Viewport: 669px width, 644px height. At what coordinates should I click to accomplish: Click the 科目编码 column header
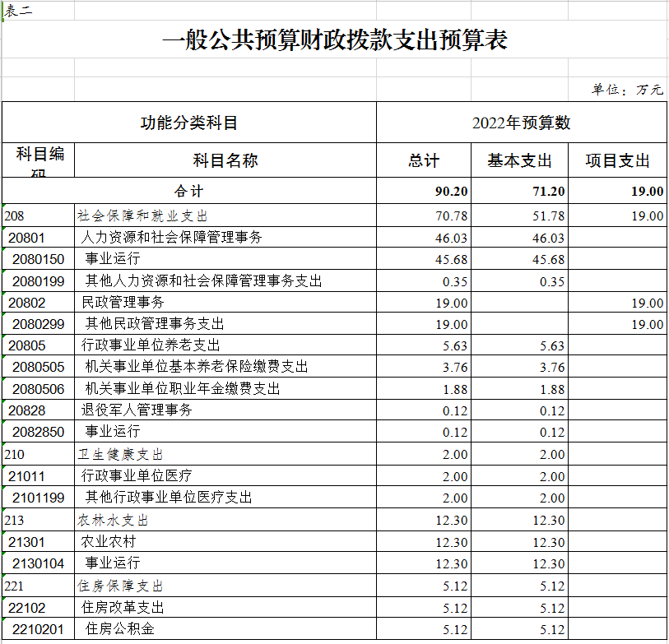(x=39, y=160)
